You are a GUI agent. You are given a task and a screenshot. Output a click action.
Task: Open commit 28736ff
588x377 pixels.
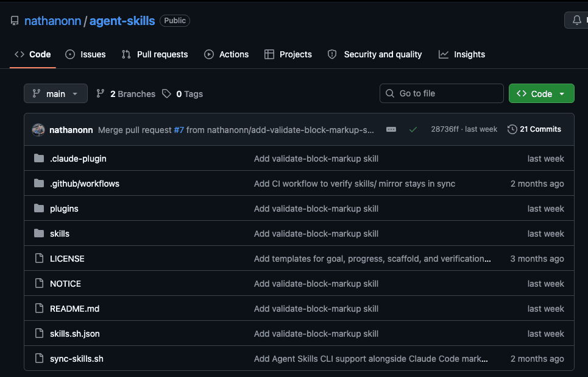click(x=445, y=129)
